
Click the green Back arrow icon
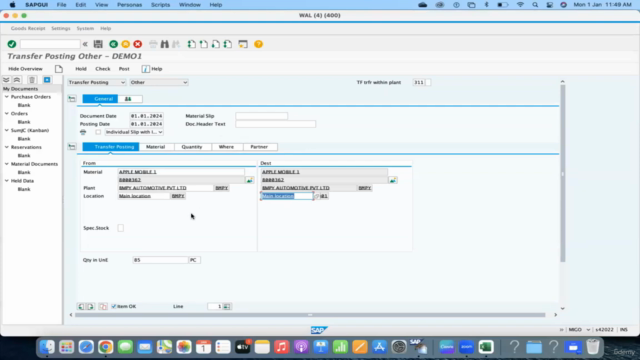[x=113, y=44]
